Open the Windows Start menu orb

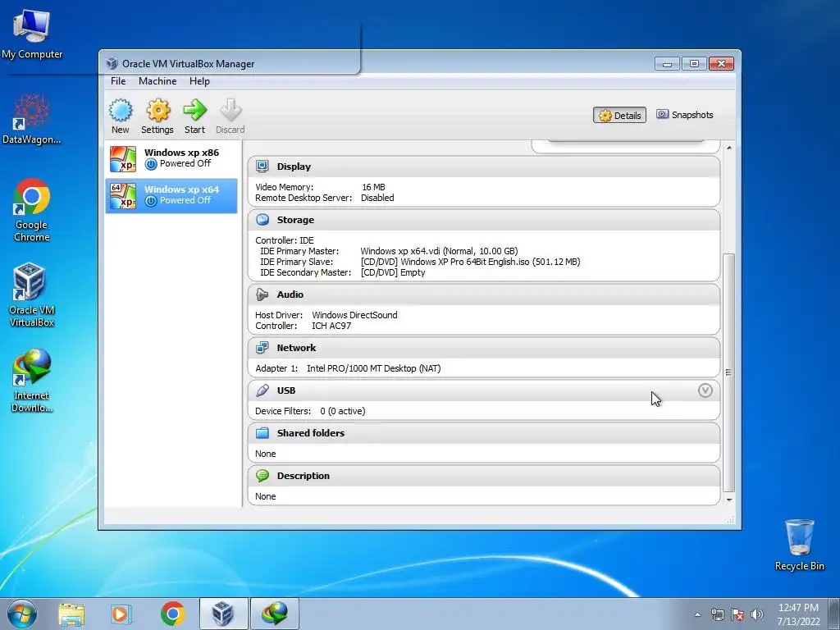(x=22, y=614)
